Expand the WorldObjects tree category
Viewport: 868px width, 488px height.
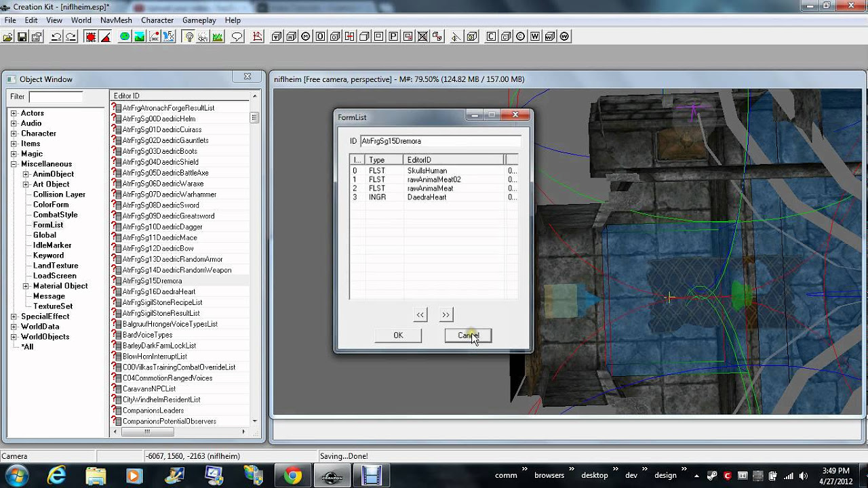coord(14,337)
